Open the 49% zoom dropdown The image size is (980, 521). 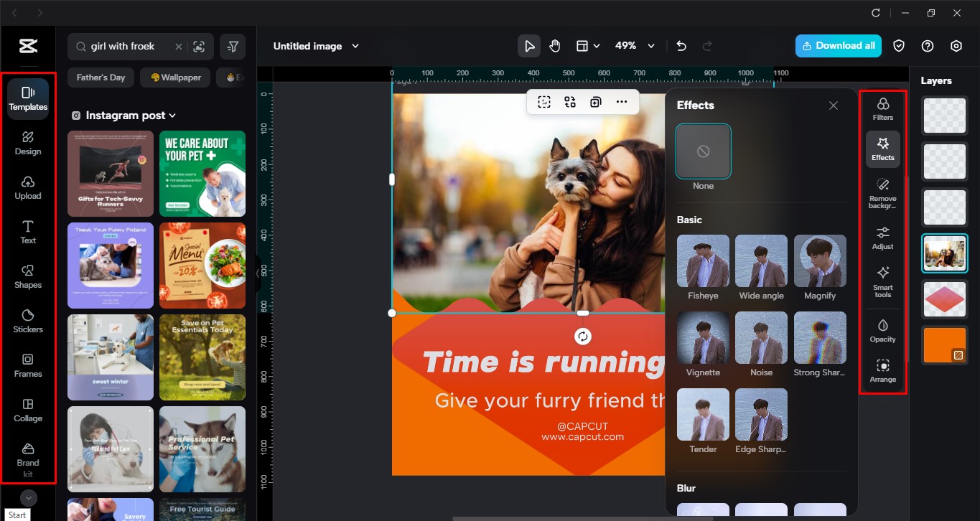[635, 46]
